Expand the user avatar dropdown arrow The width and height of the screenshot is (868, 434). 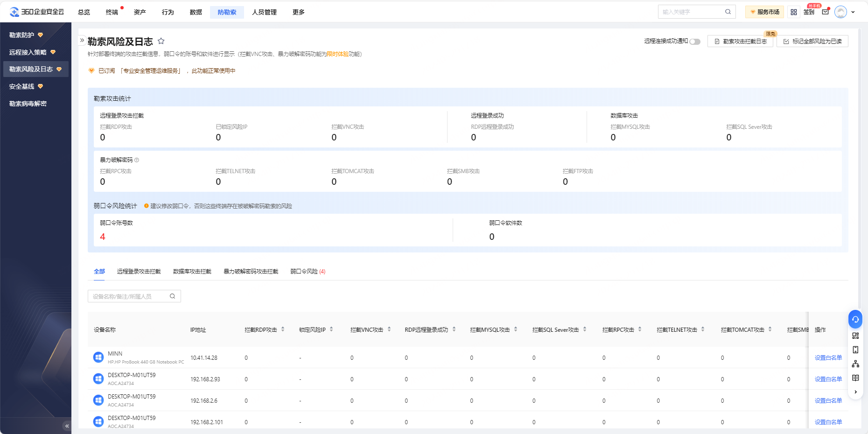pos(853,12)
